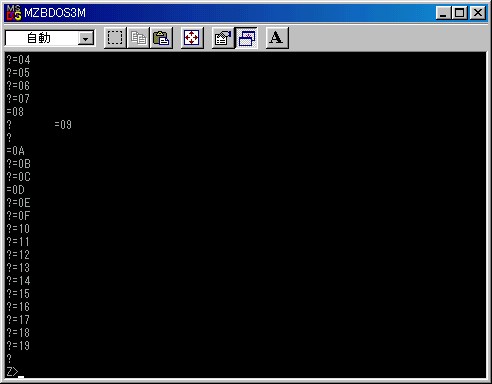Open Font settings with the A icon
492x384 pixels.
(x=277, y=38)
